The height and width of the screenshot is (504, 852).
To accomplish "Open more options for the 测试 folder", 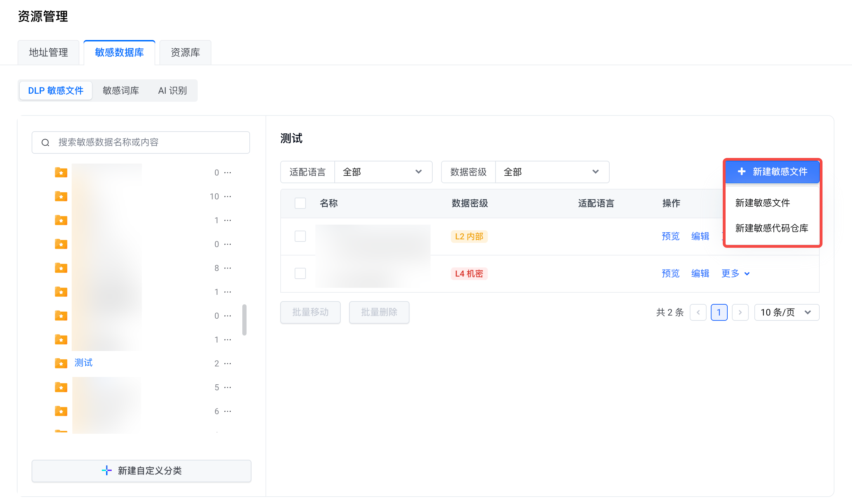I will coord(228,364).
